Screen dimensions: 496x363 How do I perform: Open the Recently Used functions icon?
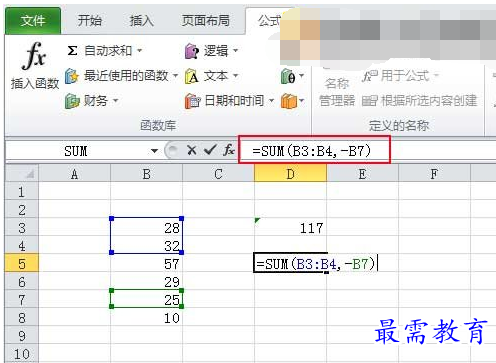tap(72, 76)
